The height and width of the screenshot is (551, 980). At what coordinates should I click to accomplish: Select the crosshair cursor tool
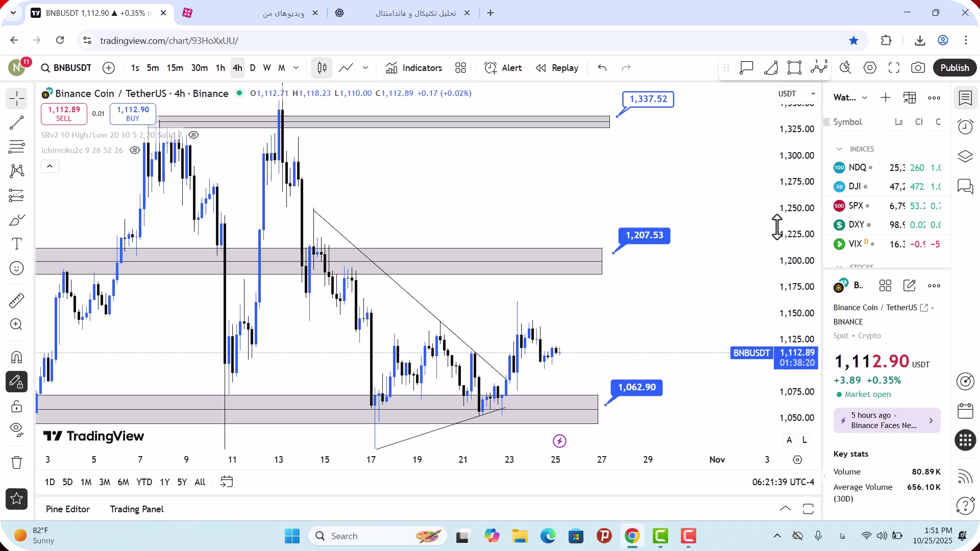[16, 98]
